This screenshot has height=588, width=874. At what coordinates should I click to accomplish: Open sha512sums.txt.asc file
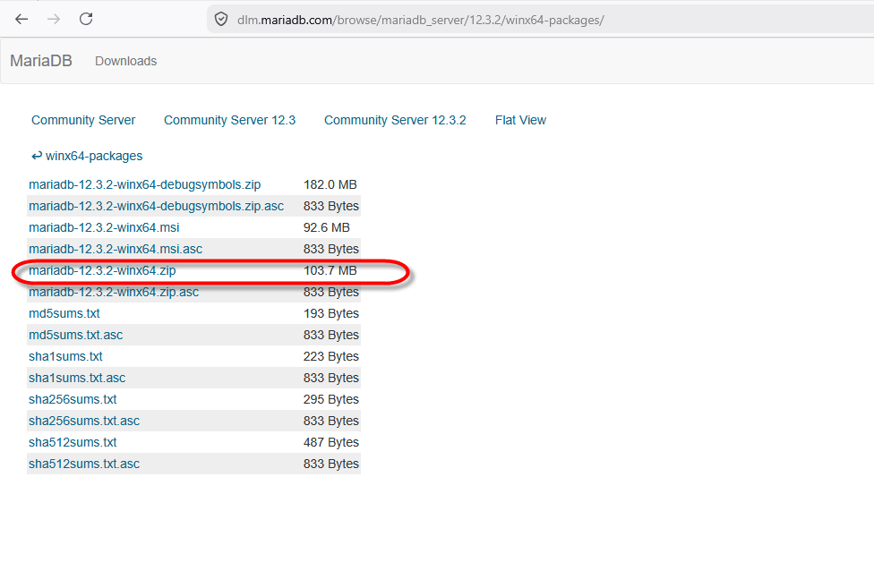(84, 464)
